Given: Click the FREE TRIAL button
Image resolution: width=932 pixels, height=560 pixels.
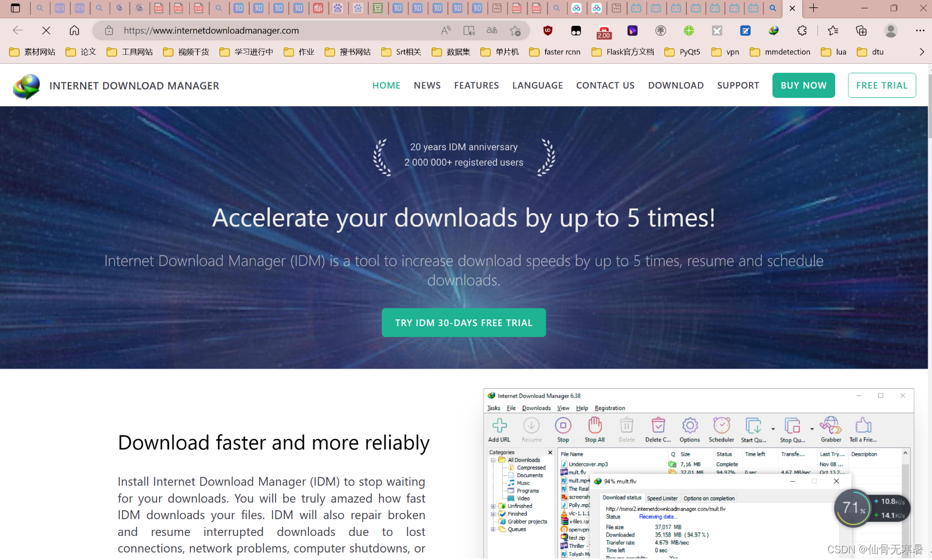Looking at the screenshot, I should 882,85.
